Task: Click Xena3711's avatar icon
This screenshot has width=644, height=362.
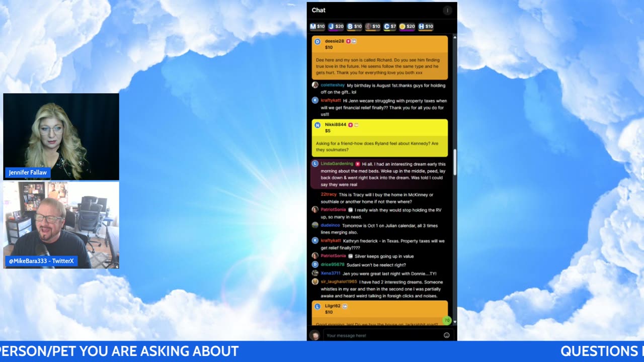Action: point(315,273)
